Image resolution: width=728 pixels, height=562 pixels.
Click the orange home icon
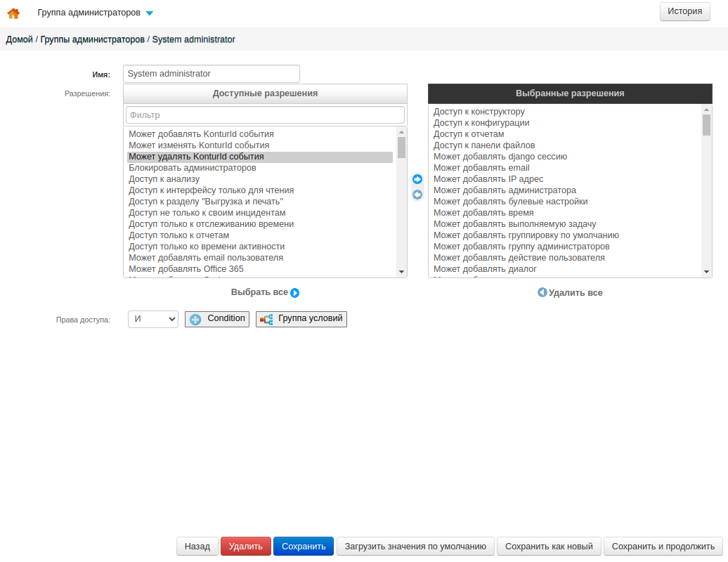click(13, 13)
